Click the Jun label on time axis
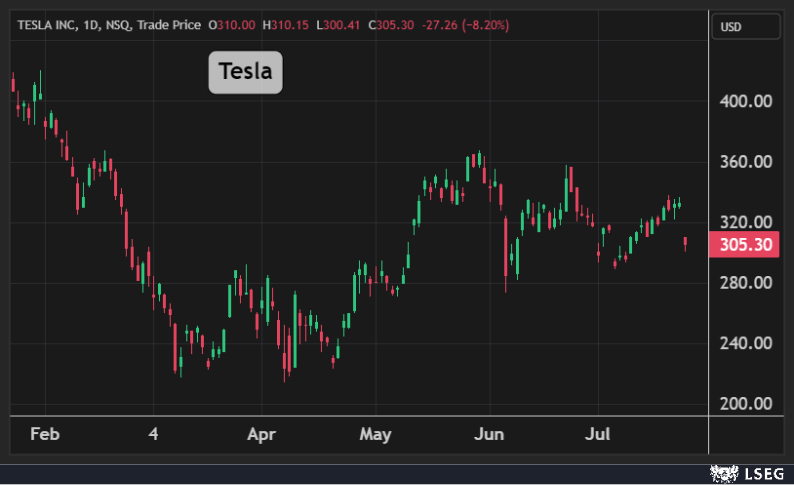The image size is (794, 485). pyautogui.click(x=489, y=435)
